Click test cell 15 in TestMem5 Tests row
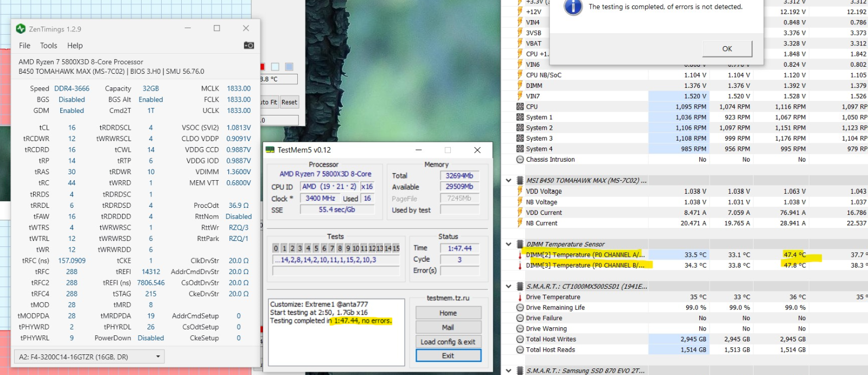The width and height of the screenshot is (868, 375). (396, 248)
